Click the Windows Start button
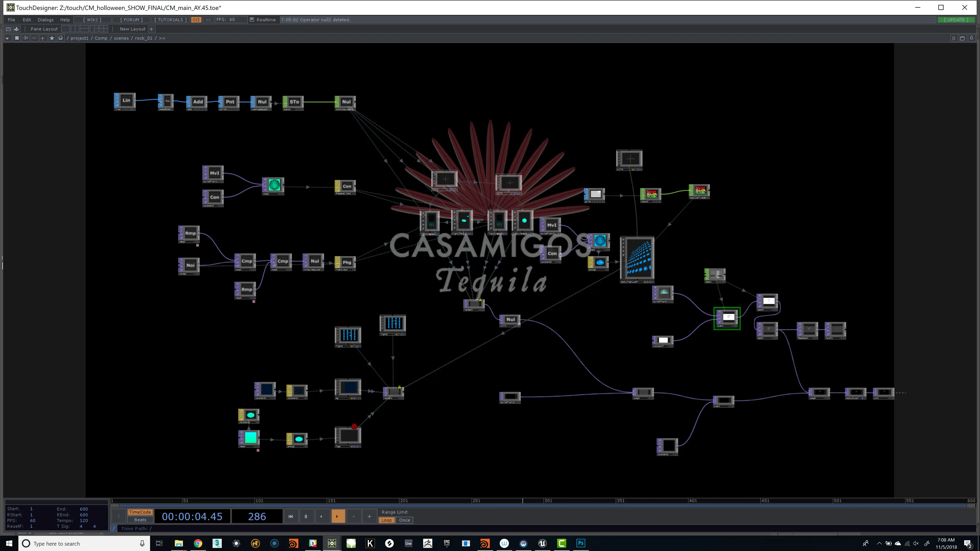 click(x=9, y=543)
